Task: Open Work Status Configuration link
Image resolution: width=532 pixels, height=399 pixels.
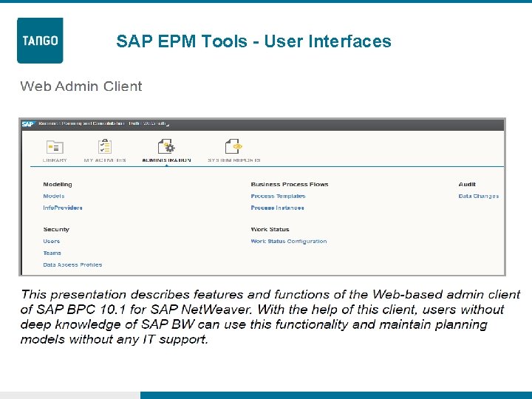Action: (x=289, y=241)
